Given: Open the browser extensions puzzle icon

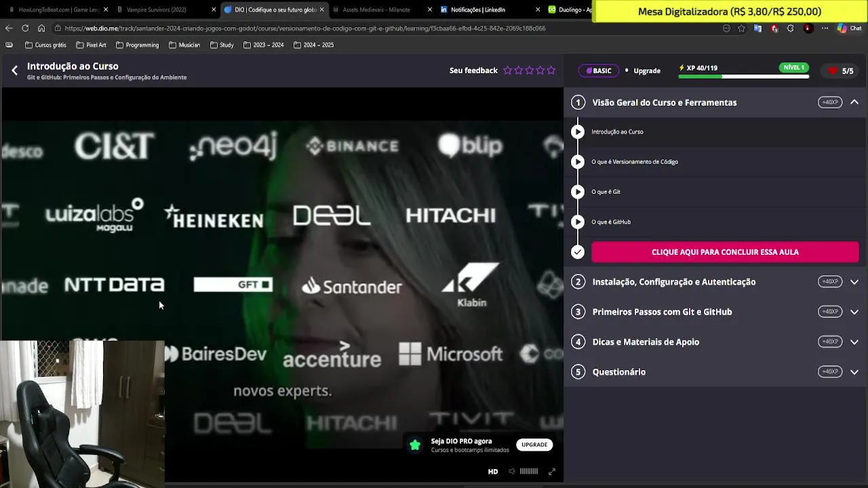Looking at the screenshot, I should [x=790, y=28].
